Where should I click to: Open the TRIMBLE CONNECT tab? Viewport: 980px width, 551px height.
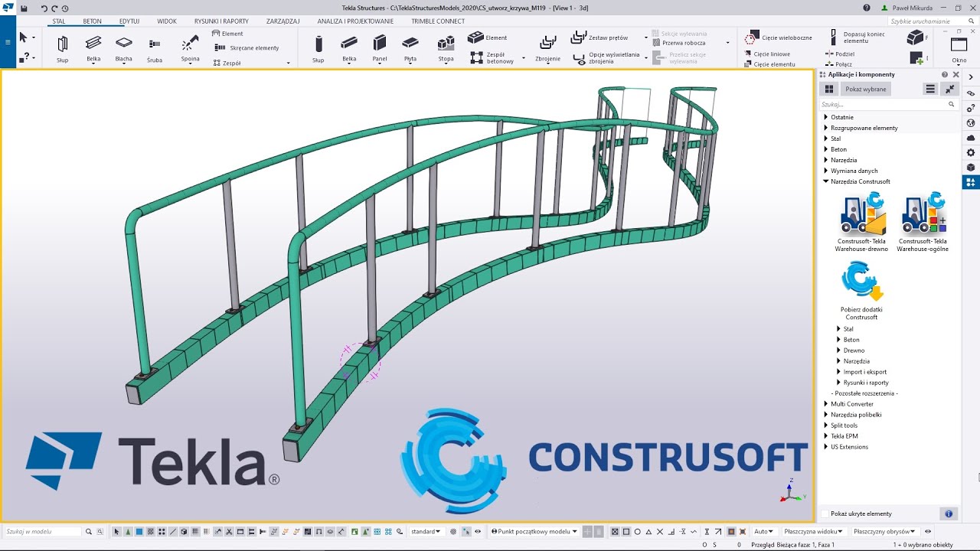pos(438,21)
